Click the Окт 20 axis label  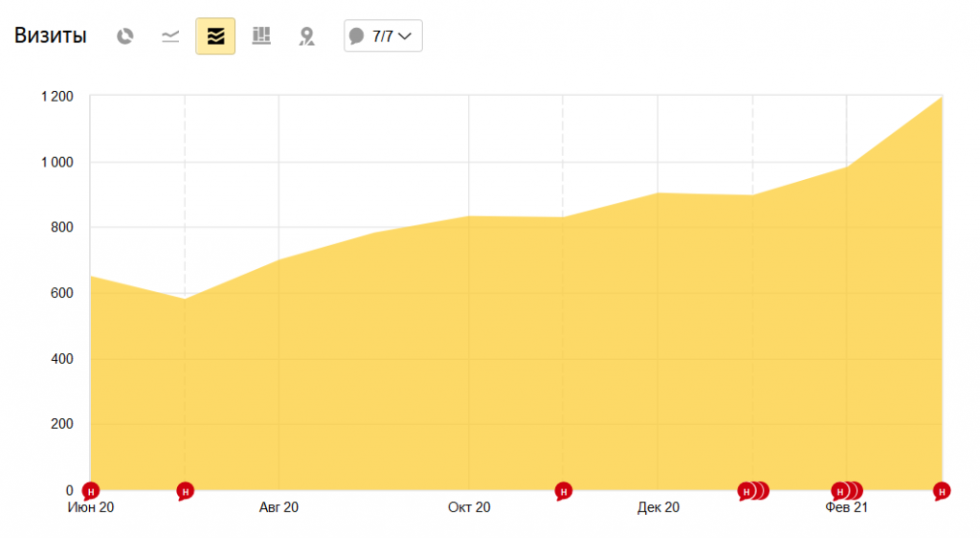point(469,507)
